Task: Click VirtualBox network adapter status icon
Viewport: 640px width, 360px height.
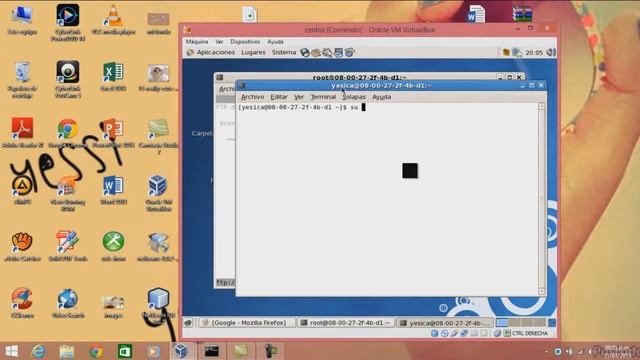Action: tap(464, 333)
